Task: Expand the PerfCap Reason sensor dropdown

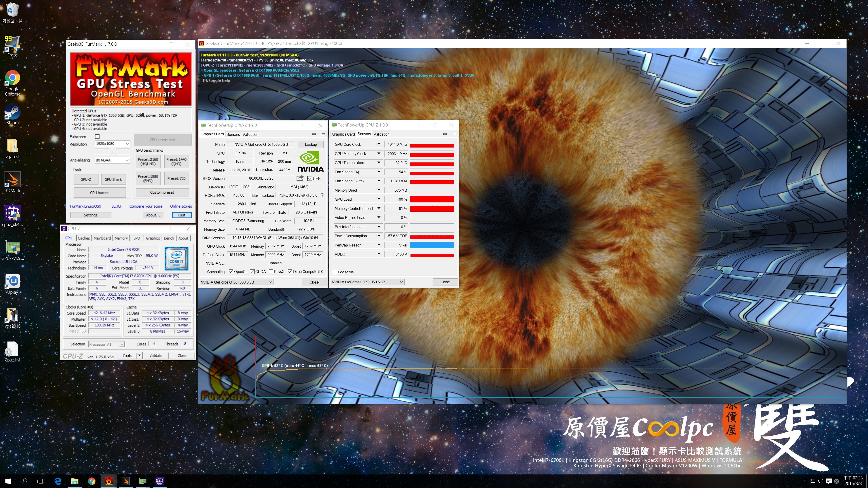Action: pyautogui.click(x=379, y=245)
